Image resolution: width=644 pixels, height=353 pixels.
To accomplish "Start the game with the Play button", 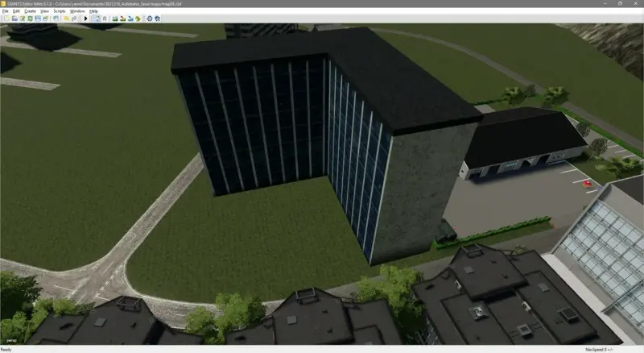I will (86, 19).
